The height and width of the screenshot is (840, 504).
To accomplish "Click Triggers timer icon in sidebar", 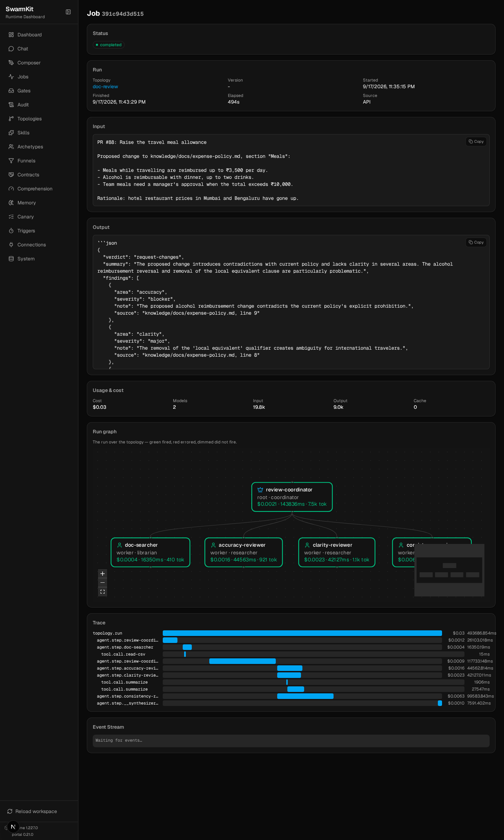I will tap(11, 231).
